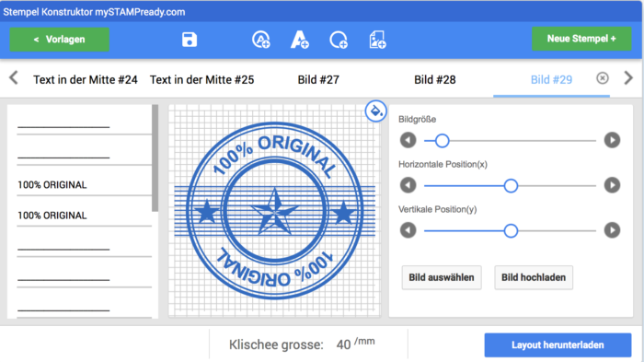
Task: Click the first empty text line in list
Action: point(84,123)
